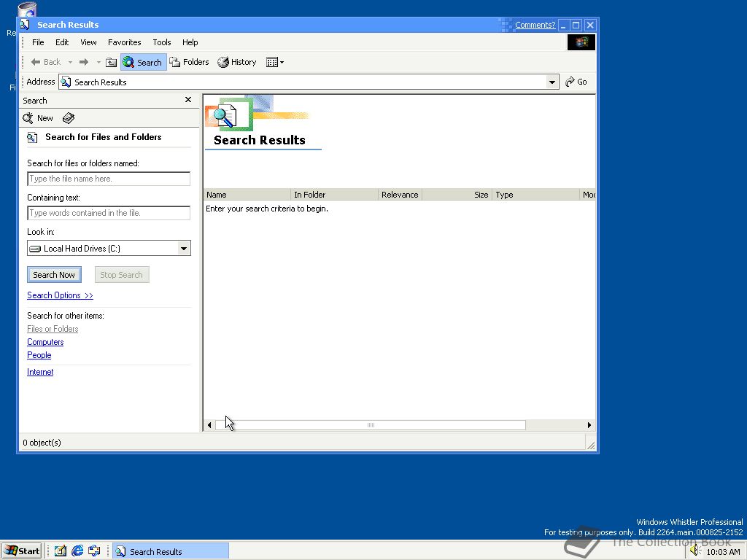Click the system tray clock 10:03 AM
The width and height of the screenshot is (747, 560).
pos(723,552)
